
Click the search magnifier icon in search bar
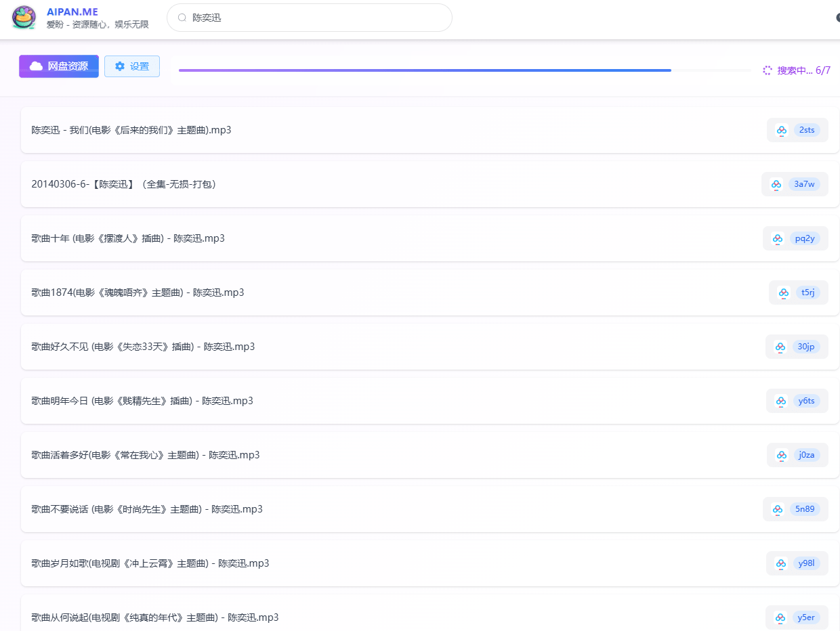[x=182, y=17]
